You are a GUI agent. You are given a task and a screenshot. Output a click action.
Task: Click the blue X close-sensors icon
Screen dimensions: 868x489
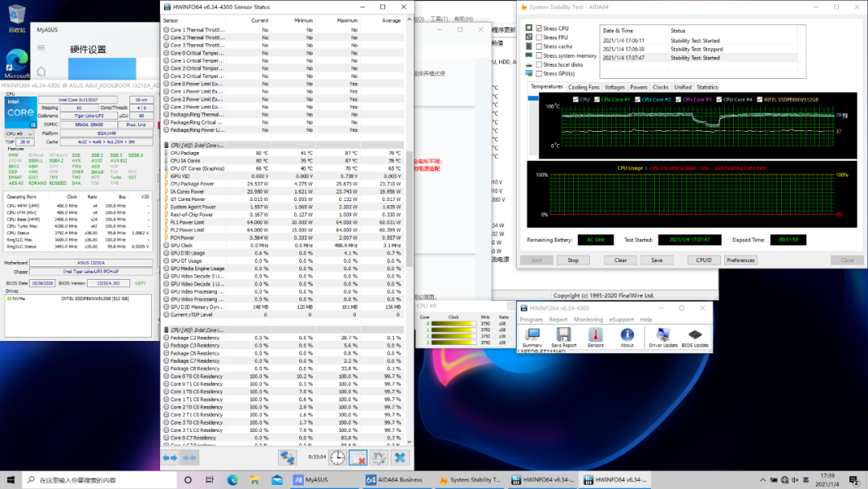[399, 458]
